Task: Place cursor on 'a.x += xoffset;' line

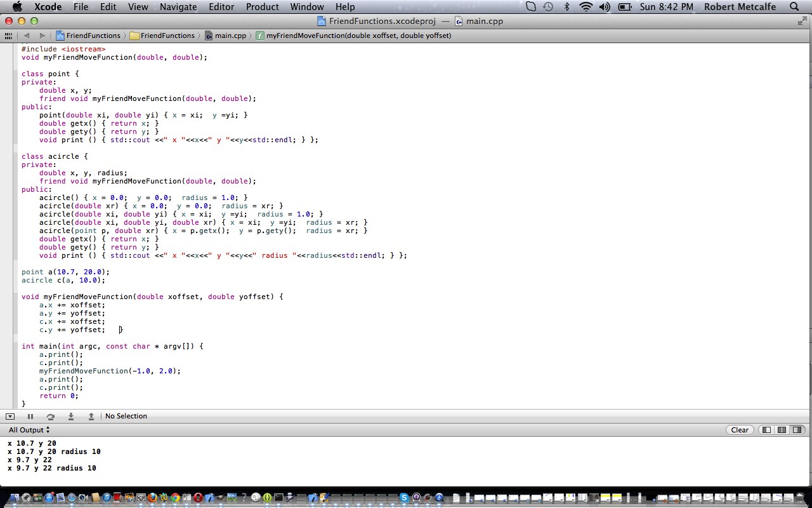Action: (x=72, y=305)
